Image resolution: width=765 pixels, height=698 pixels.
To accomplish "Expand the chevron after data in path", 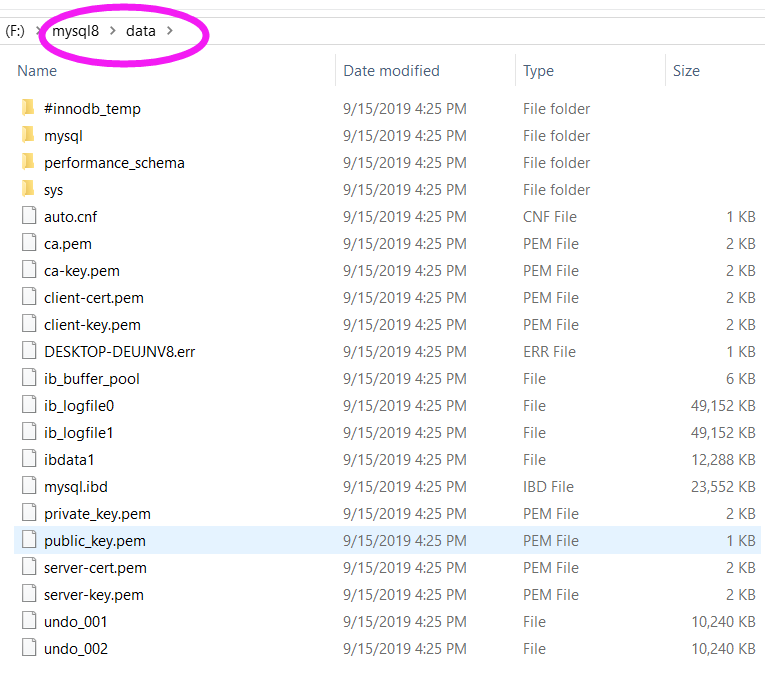I will (x=170, y=31).
